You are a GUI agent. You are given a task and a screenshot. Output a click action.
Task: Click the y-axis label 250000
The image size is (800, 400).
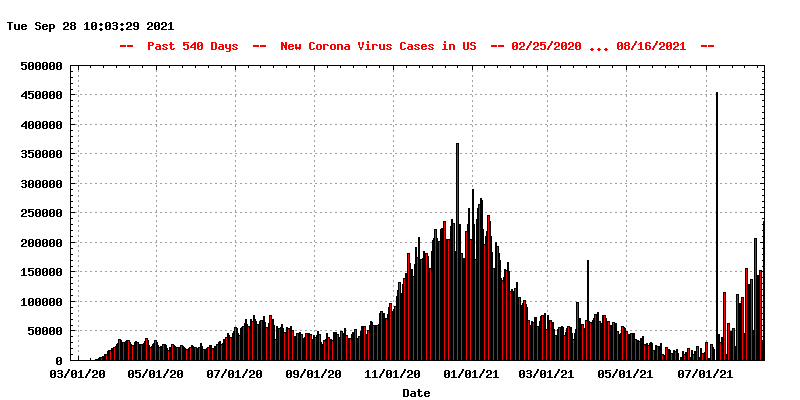point(41,213)
